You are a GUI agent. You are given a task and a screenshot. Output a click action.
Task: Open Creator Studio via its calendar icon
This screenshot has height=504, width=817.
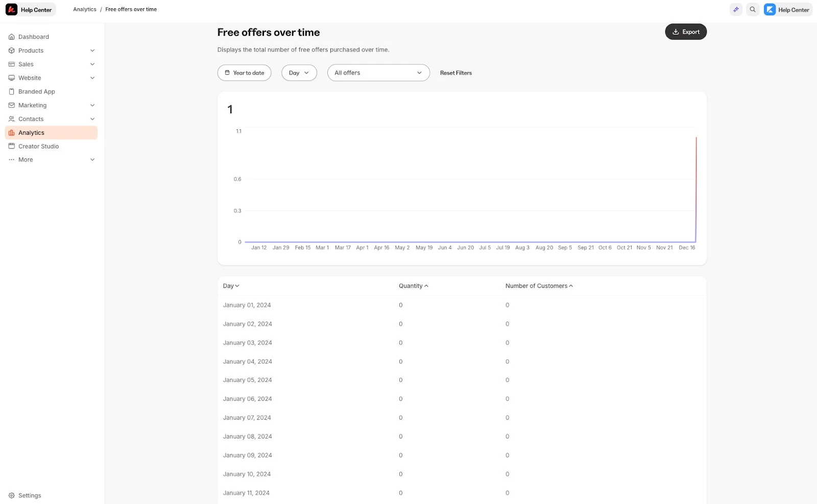(x=11, y=146)
